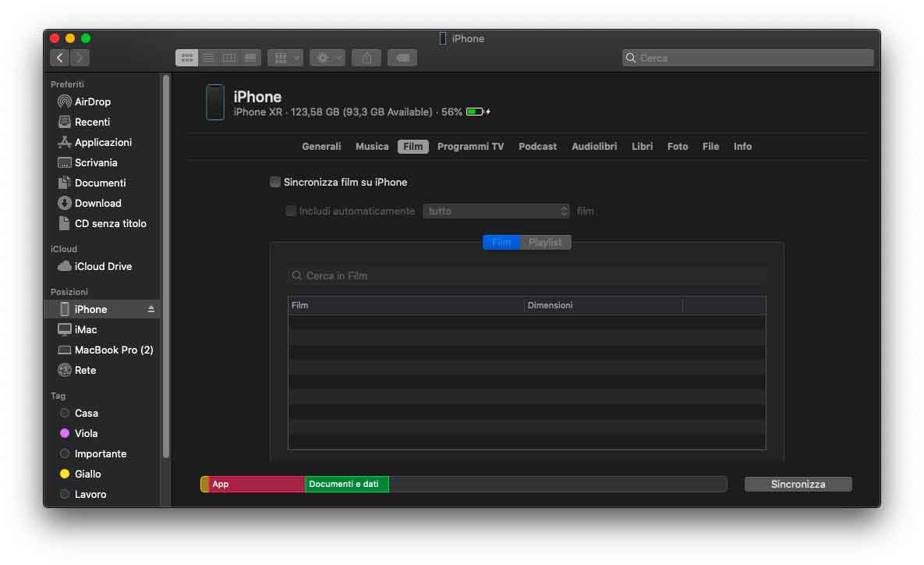
Task: Open Applicazioni folder in sidebar
Action: click(101, 143)
